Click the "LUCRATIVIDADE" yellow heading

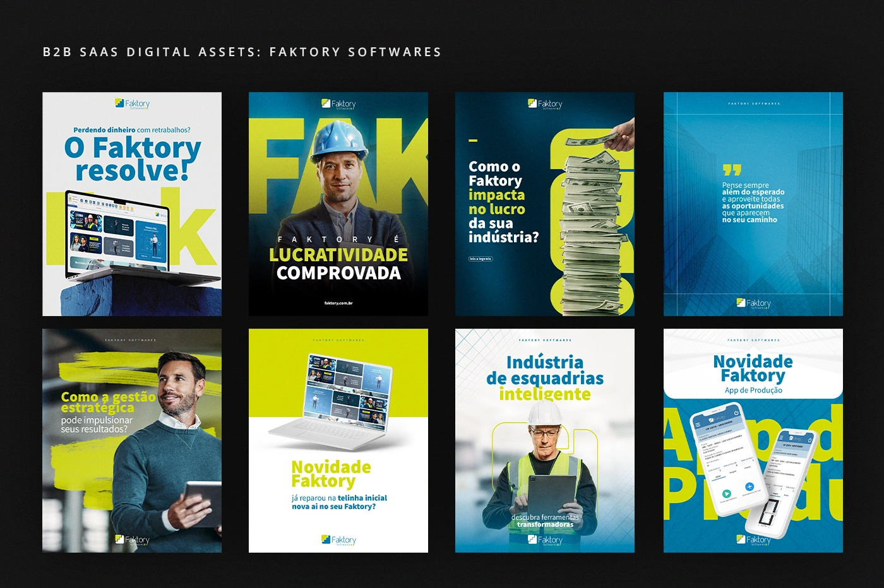pos(338,255)
